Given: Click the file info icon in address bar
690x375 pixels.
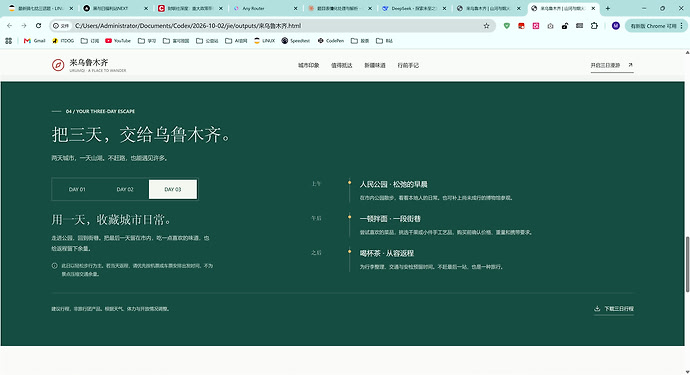Looking at the screenshot, I should [61, 26].
